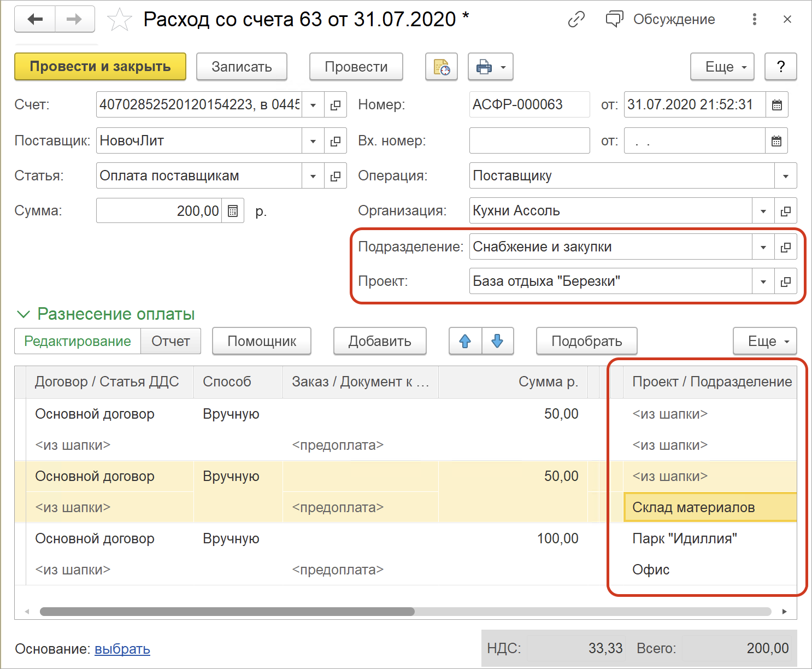The image size is (812, 669).
Task: Click the выбрать link for Основание
Action: tap(122, 649)
